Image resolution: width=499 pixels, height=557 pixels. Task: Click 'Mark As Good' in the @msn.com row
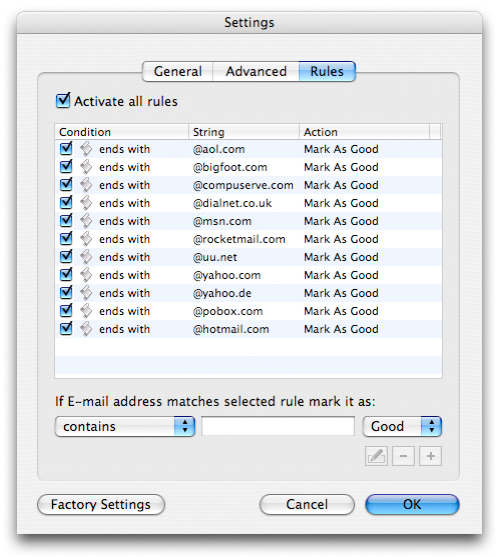(341, 221)
